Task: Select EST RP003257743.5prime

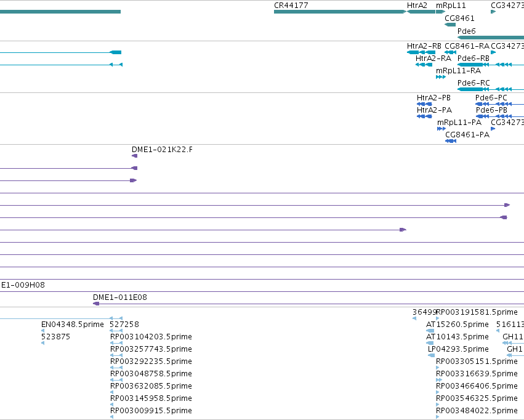Action: [x=151, y=349]
